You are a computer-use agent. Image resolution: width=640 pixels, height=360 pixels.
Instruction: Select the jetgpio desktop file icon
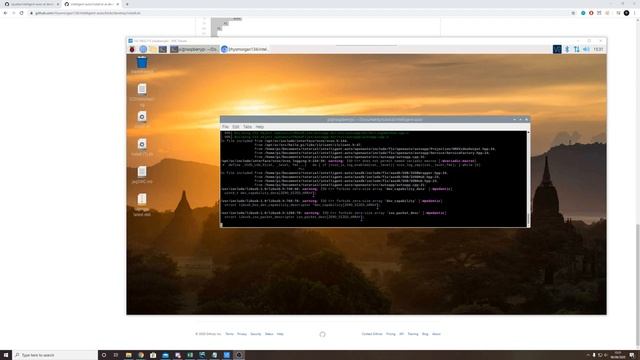tap(142, 175)
